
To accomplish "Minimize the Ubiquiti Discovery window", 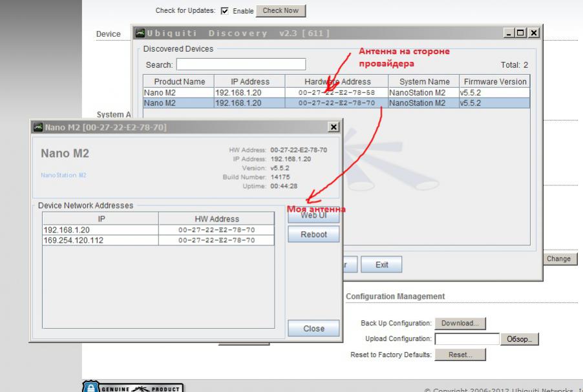I will tap(508, 33).
